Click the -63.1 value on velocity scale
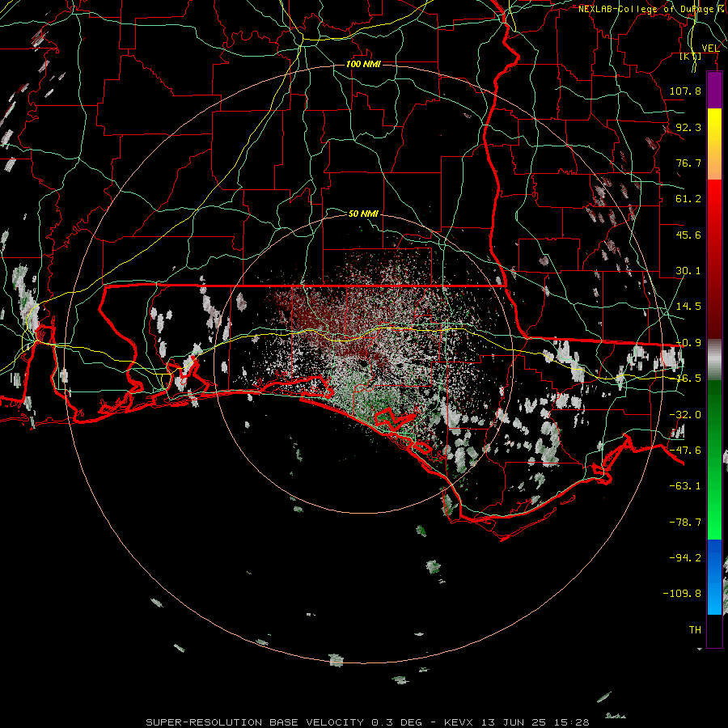Screen dimensions: 728x728 pos(685,486)
